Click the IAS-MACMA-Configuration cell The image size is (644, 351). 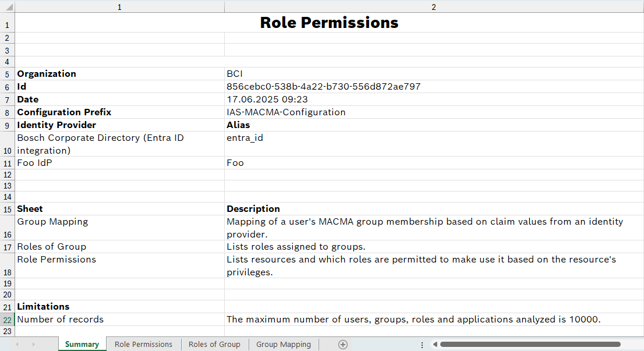click(x=286, y=112)
